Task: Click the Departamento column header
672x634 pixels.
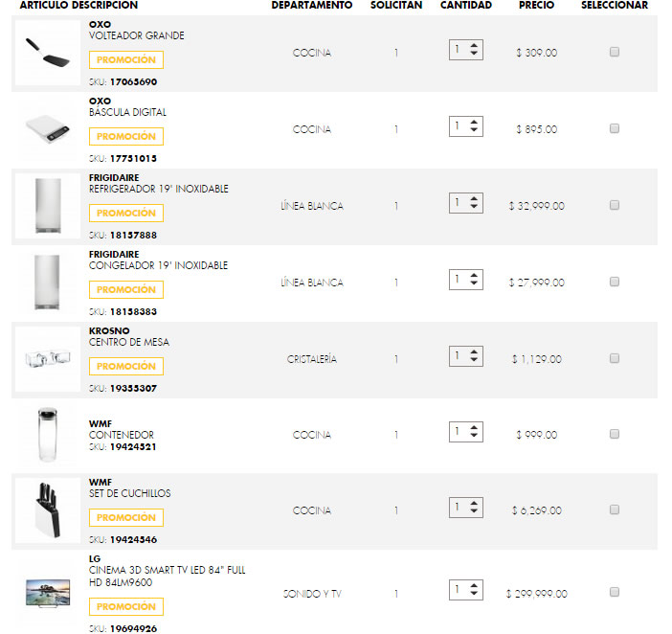Action: pyautogui.click(x=312, y=6)
